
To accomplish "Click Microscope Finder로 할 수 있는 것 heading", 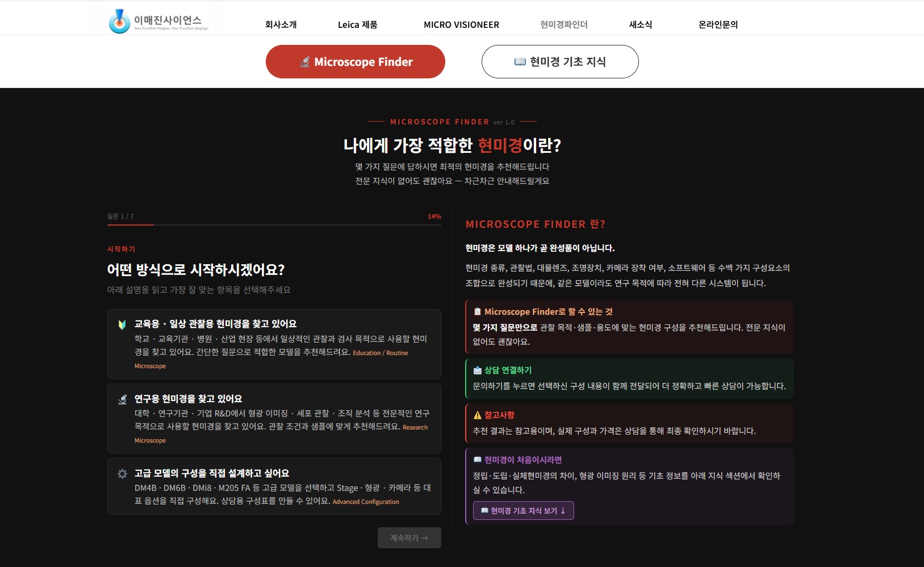I will (x=549, y=312).
